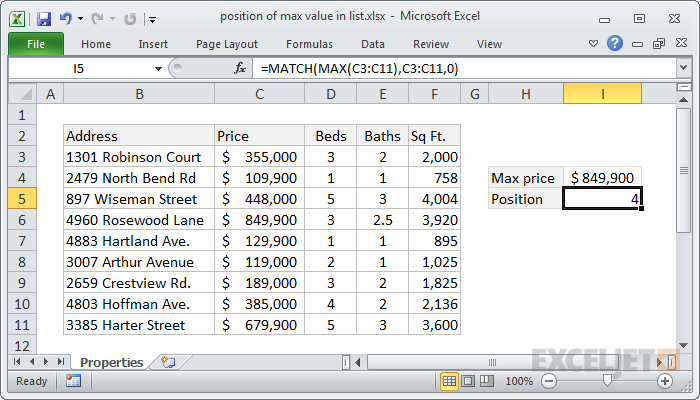Open the File tab

click(x=36, y=44)
